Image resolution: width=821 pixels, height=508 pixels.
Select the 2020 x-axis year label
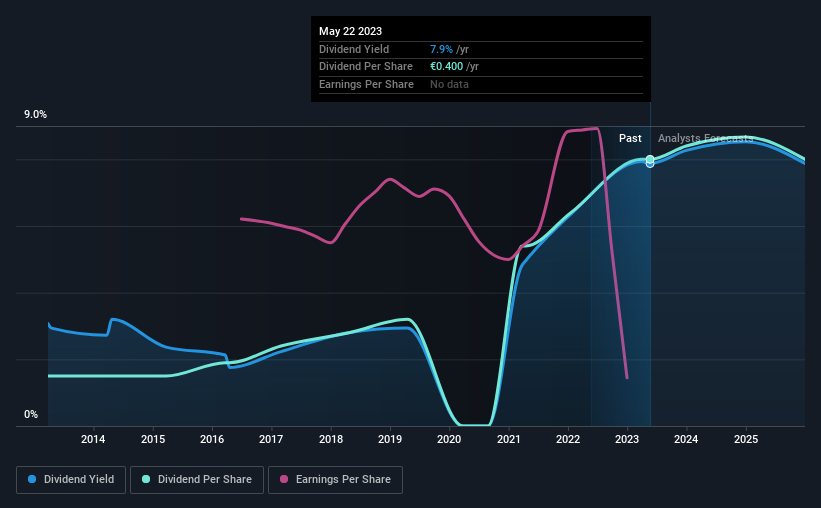tap(449, 439)
